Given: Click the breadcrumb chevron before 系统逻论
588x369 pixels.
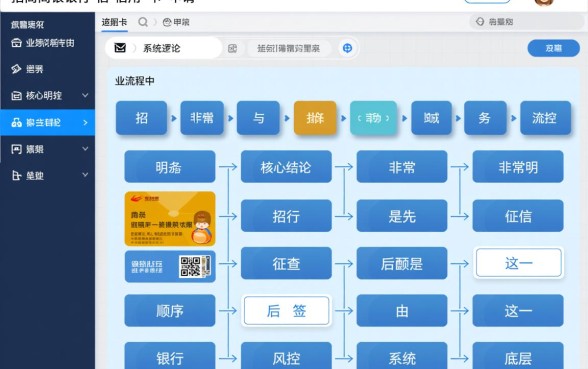Looking at the screenshot, I should [x=134, y=48].
